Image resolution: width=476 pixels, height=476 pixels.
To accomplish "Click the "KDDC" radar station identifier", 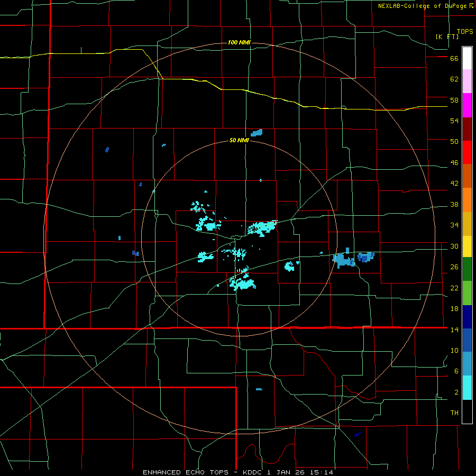I will pyautogui.click(x=253, y=472).
